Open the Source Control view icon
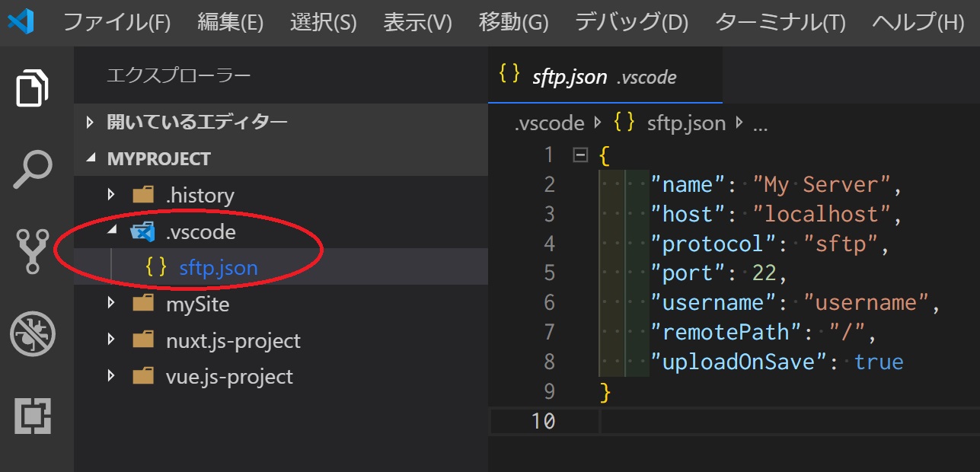The width and height of the screenshot is (980, 472). pyautogui.click(x=34, y=252)
